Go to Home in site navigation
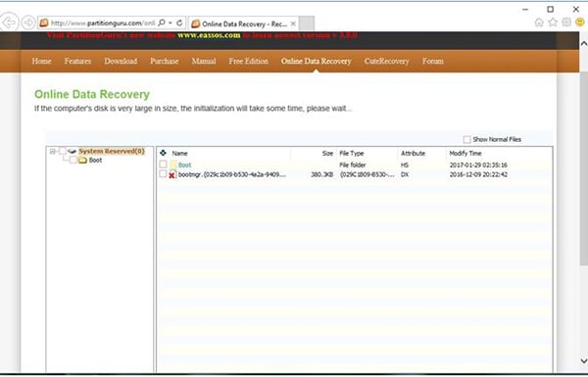Image resolution: width=588 pixels, height=377 pixels. click(41, 61)
